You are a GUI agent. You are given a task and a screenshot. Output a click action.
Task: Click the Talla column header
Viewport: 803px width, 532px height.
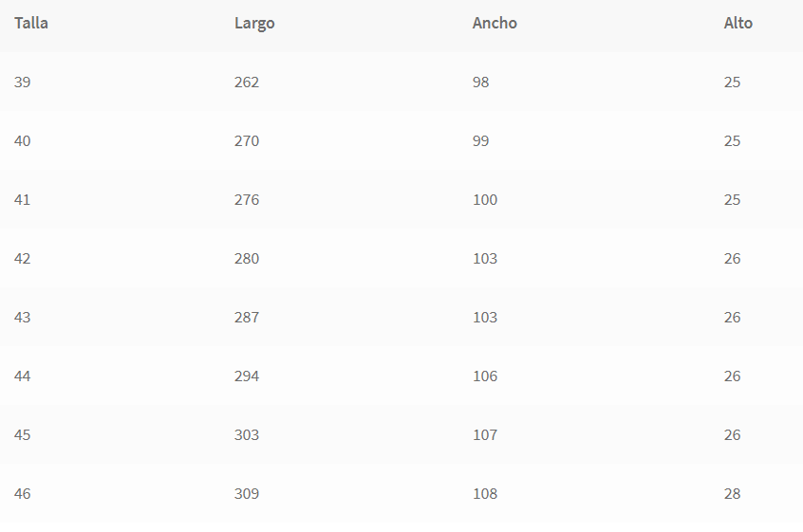31,23
